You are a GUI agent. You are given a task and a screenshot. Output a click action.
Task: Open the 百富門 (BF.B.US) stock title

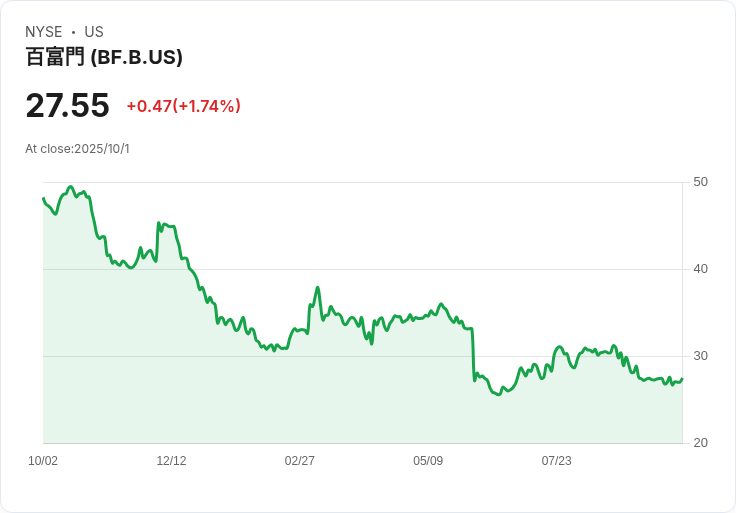[104, 58]
